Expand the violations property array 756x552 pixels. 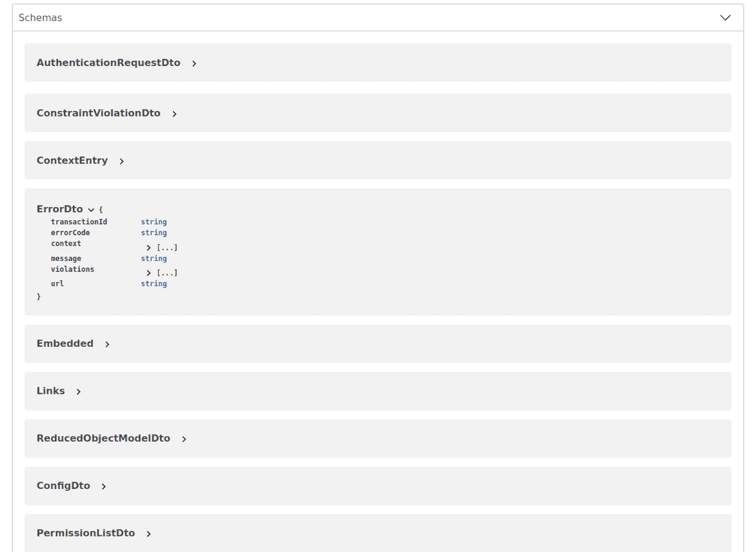(148, 272)
